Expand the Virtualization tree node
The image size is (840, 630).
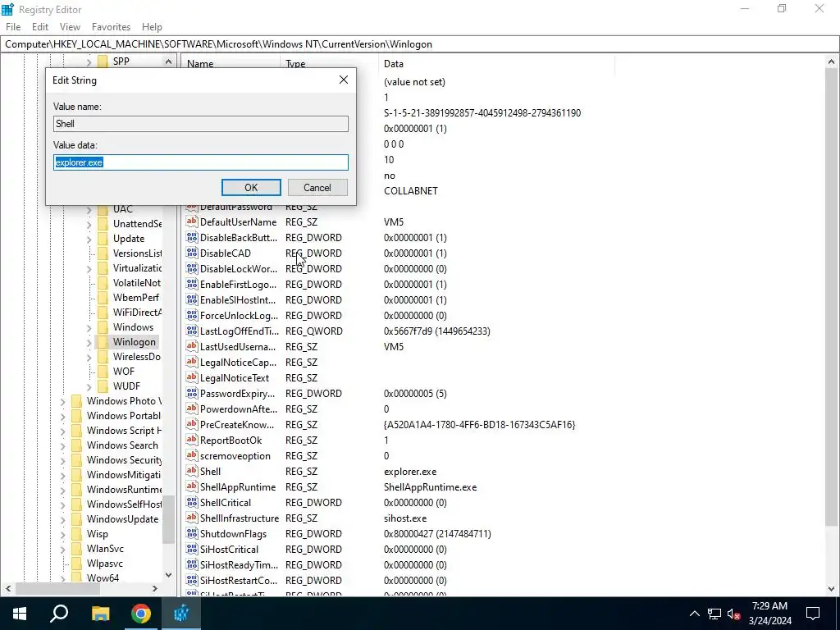pyautogui.click(x=89, y=268)
